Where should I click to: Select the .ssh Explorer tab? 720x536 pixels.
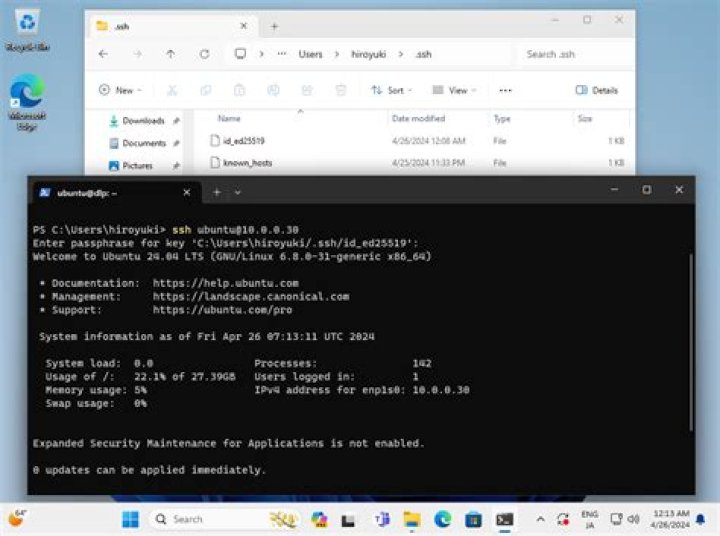[173, 26]
